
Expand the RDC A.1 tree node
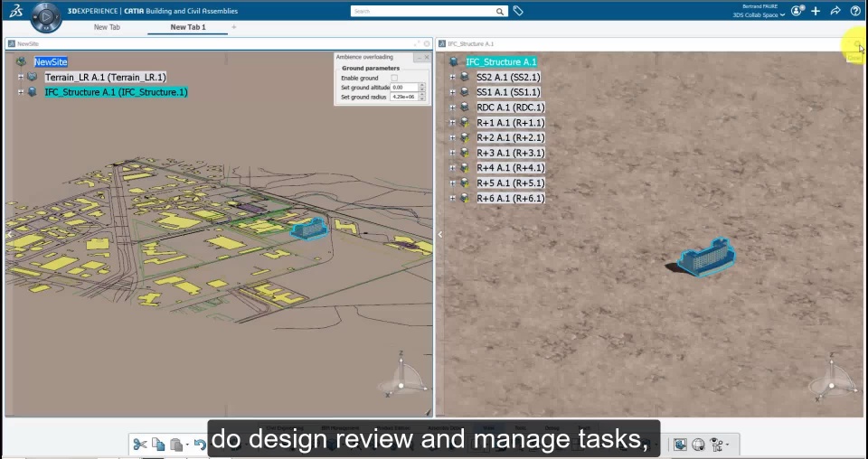(452, 108)
